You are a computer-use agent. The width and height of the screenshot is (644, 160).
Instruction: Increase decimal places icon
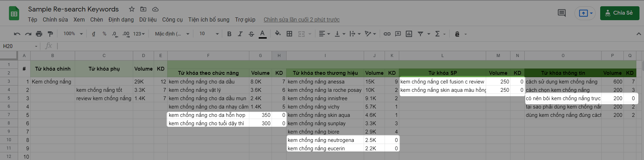click(x=126, y=34)
